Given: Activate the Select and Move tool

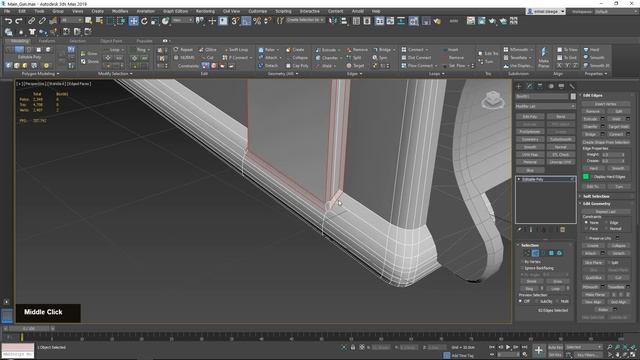Looking at the screenshot, I should coord(133,21).
